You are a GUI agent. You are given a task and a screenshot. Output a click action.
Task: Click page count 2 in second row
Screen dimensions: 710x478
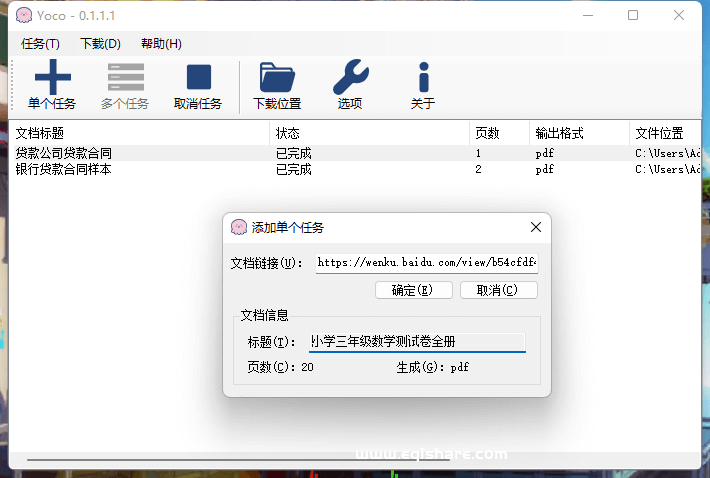point(478,169)
